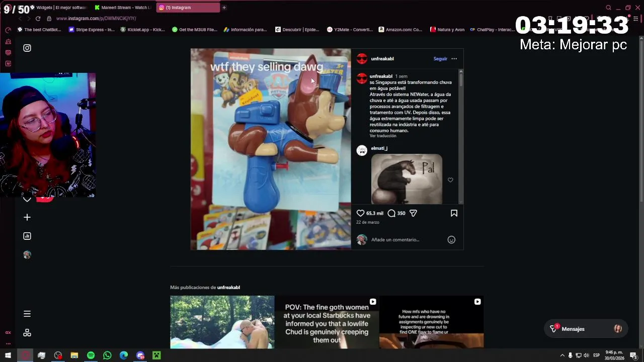This screenshot has width=644, height=362.
Task: Open the Windows Start menu
Action: pos(8,355)
